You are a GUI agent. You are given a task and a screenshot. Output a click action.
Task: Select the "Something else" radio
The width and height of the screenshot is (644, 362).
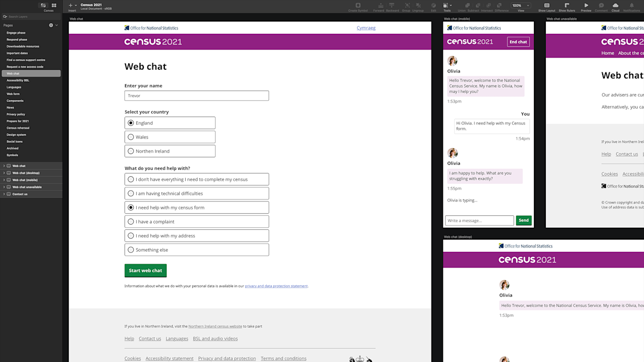[x=130, y=250]
